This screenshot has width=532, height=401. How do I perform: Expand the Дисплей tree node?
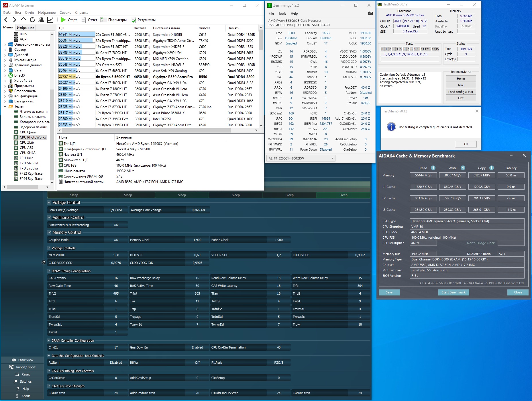(x=5, y=55)
